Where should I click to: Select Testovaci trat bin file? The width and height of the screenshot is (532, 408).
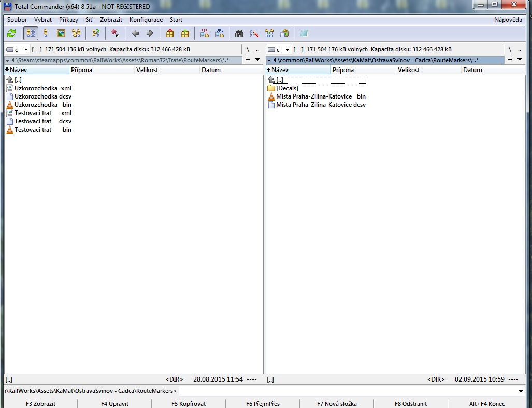(39, 130)
